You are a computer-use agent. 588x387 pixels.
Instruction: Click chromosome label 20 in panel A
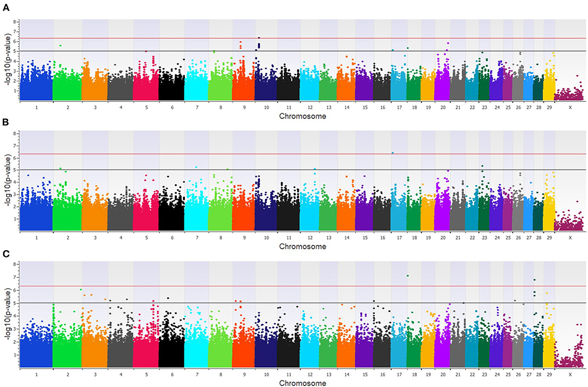click(443, 107)
